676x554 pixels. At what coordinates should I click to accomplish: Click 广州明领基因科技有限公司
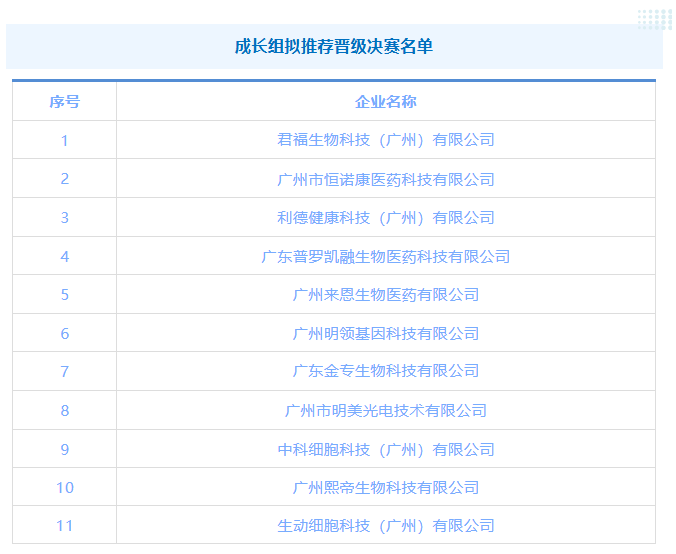[385, 333]
